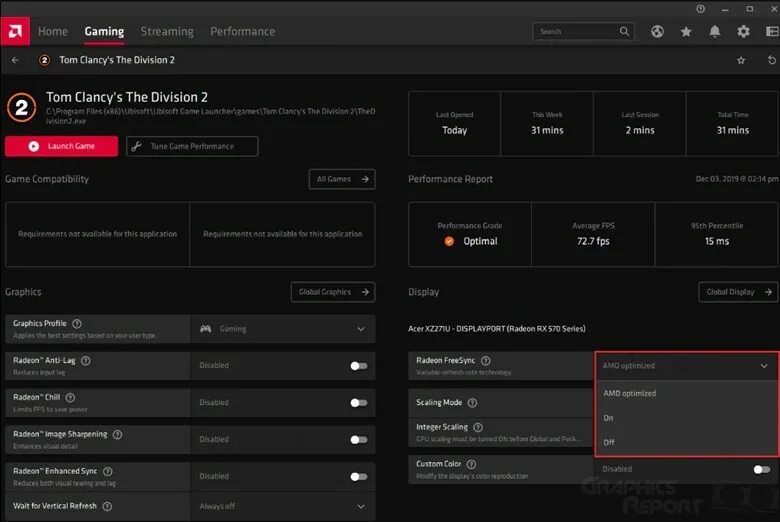
Task: Open favorites star in top bar
Action: point(686,32)
